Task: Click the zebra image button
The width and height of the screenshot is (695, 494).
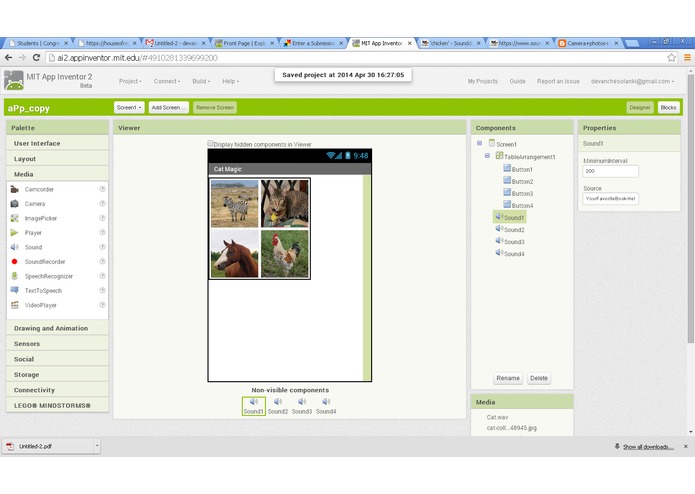Action: (234, 204)
